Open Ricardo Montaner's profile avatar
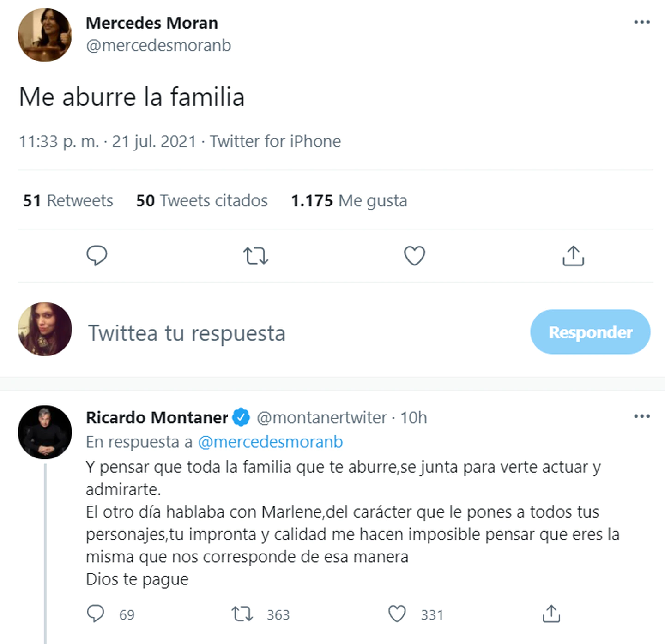This screenshot has width=665, height=644. [45, 432]
